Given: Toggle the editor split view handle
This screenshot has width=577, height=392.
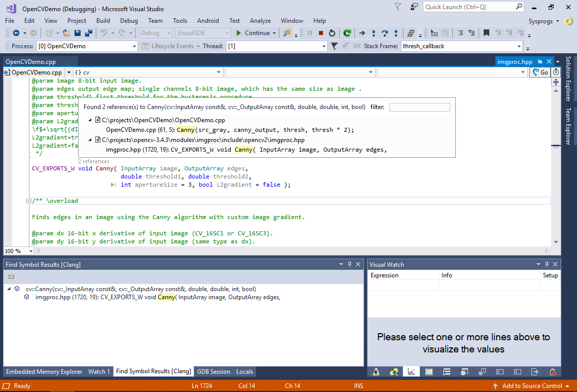Looking at the screenshot, I should pos(556,82).
